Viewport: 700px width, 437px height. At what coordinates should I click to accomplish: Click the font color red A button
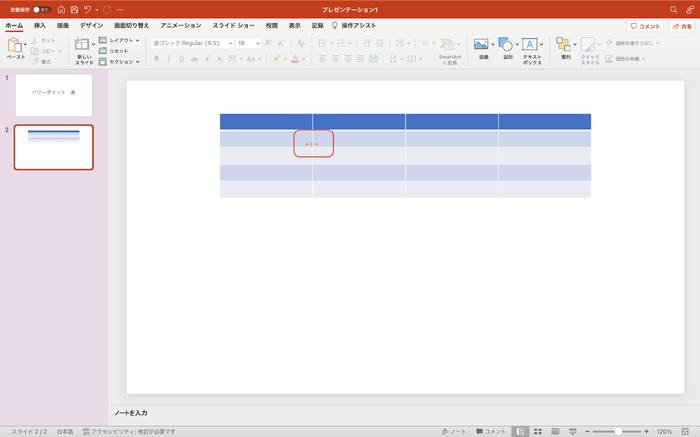coord(295,58)
